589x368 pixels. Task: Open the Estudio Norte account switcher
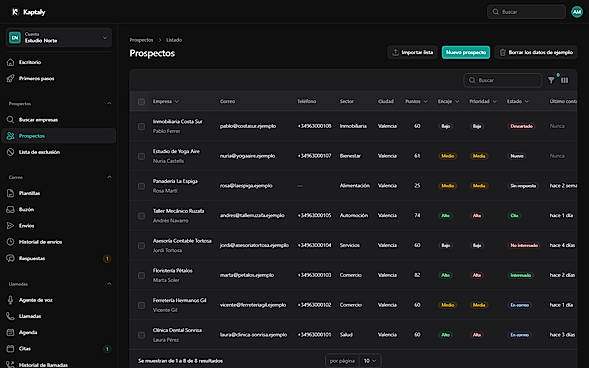coord(59,38)
